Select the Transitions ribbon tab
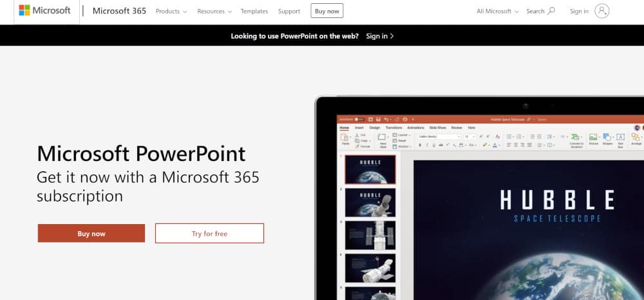 (394, 127)
